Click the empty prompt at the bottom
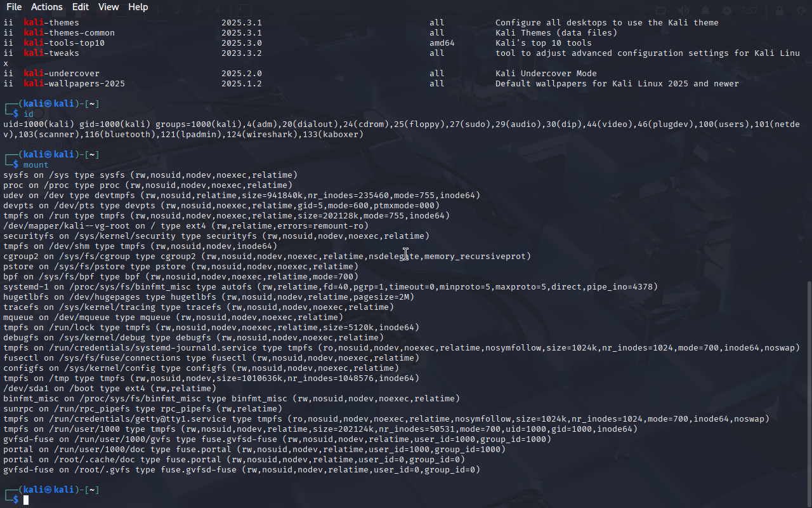 click(26, 500)
